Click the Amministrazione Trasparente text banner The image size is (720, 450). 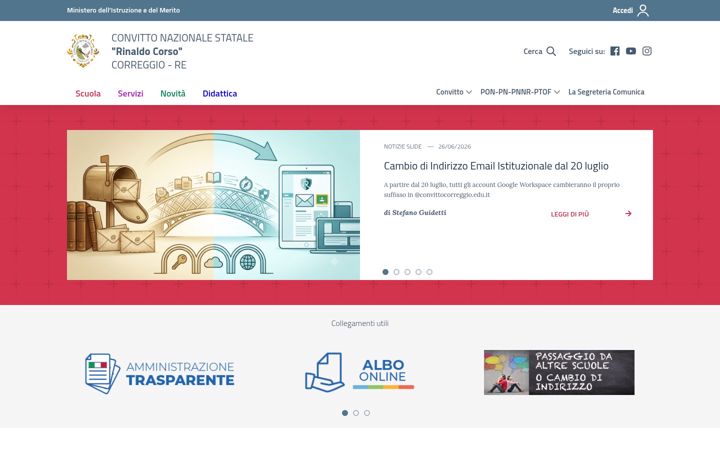[x=180, y=373]
